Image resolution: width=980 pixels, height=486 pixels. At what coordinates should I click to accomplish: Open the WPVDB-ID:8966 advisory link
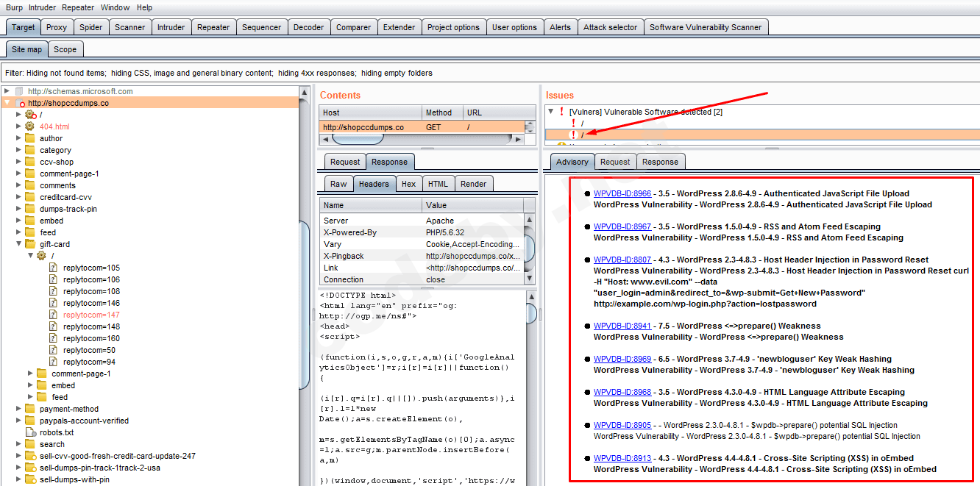[x=622, y=194]
